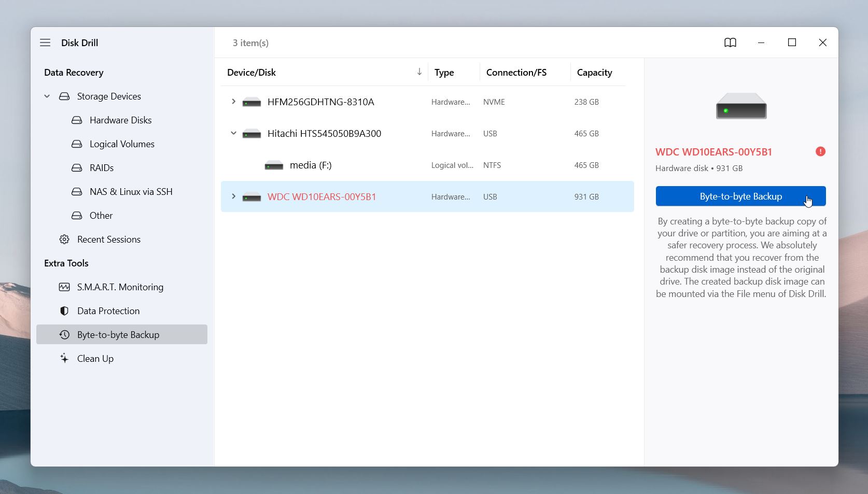Click the media (F:) volume icon
The height and width of the screenshot is (494, 868).
pyautogui.click(x=274, y=165)
